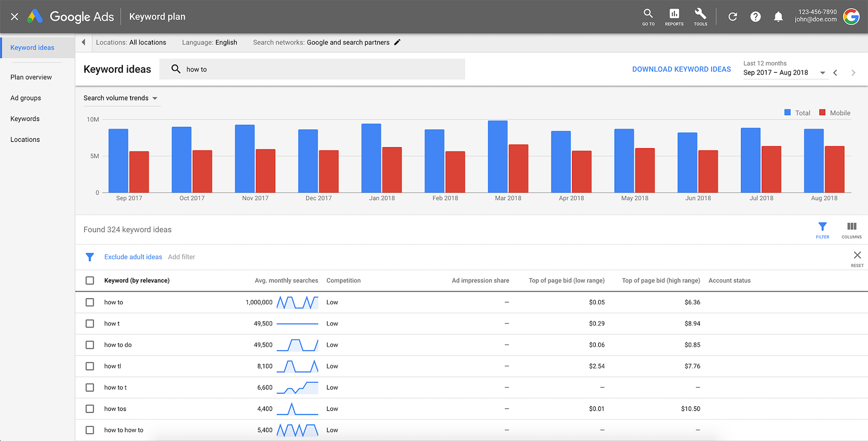The width and height of the screenshot is (868, 441).
Task: Check the 'how to' keyword row
Action: click(x=90, y=302)
